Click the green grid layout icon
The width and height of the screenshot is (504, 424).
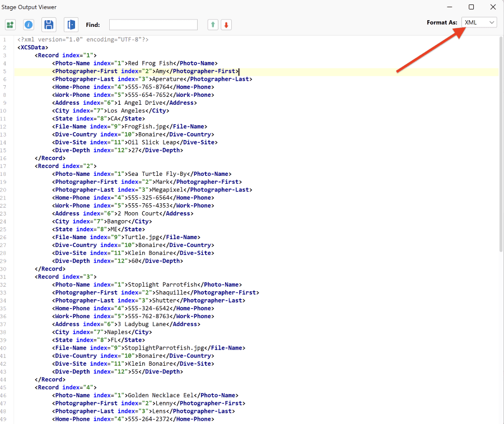(10, 25)
